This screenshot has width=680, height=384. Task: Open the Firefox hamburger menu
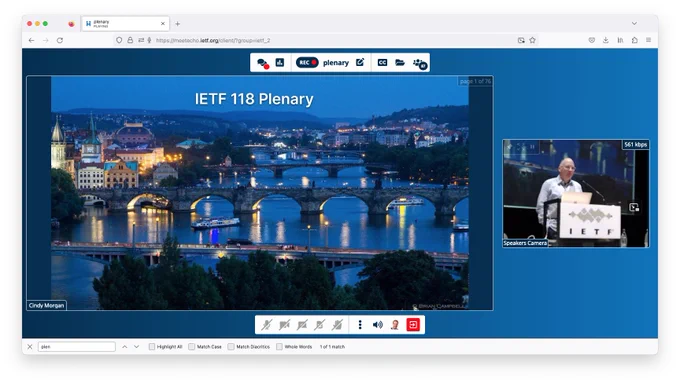tap(648, 40)
